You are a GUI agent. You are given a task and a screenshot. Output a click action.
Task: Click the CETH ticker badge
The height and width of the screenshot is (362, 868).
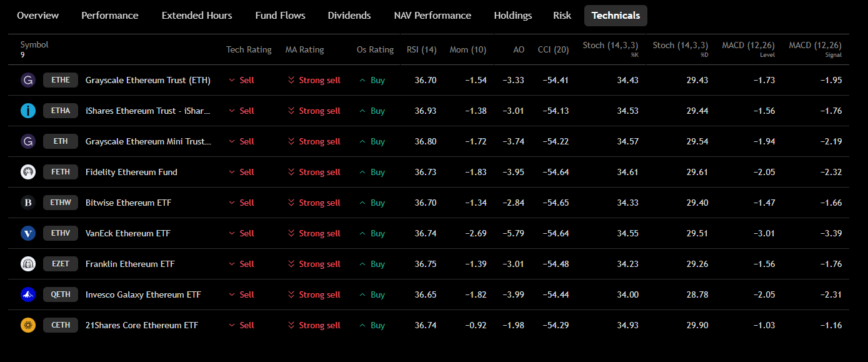(x=61, y=325)
